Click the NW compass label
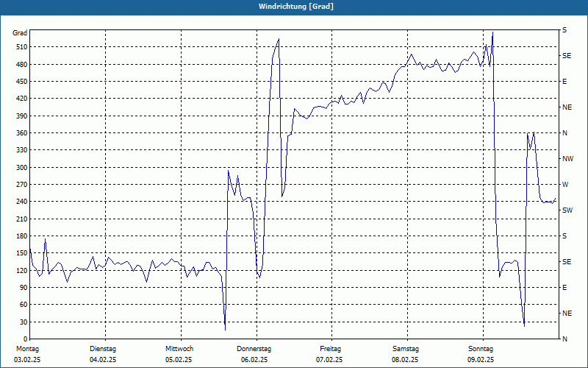Viewport: 588px width, 368px height. pyautogui.click(x=567, y=159)
